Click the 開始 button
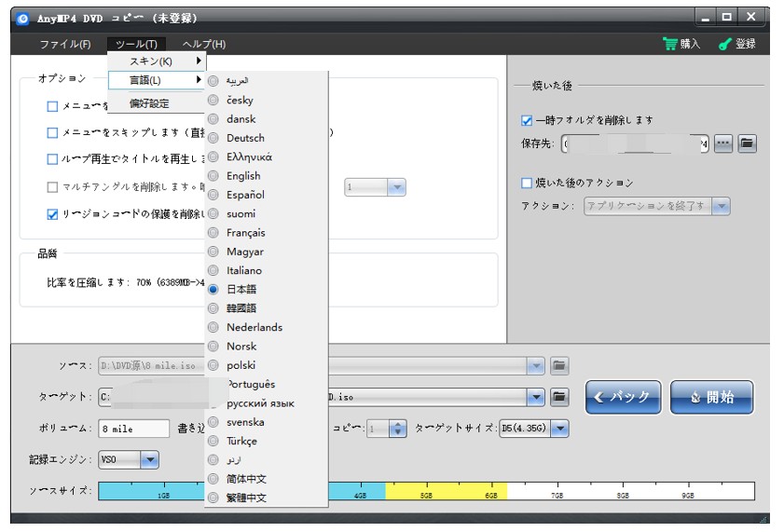This screenshot has width=784, height=532. click(711, 397)
